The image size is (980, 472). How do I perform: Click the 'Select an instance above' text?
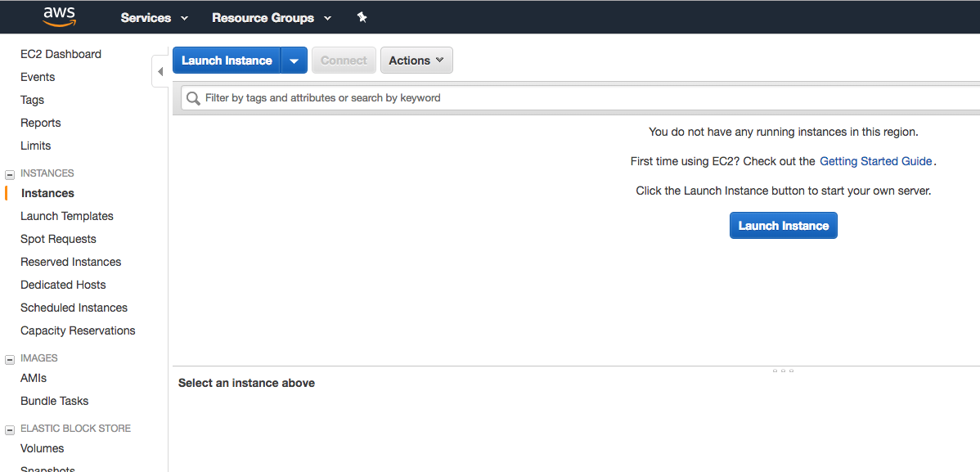[x=246, y=383]
